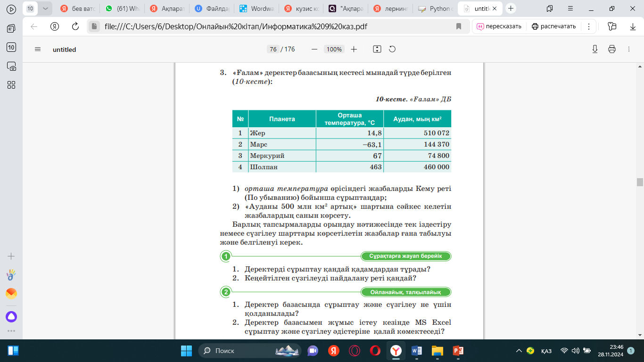
Task: Toggle bookmark for this page in address bar
Action: pos(459,26)
